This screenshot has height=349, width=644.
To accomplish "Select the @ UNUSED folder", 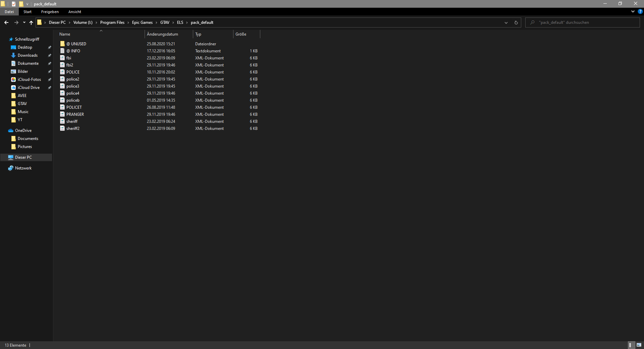I will (x=78, y=44).
